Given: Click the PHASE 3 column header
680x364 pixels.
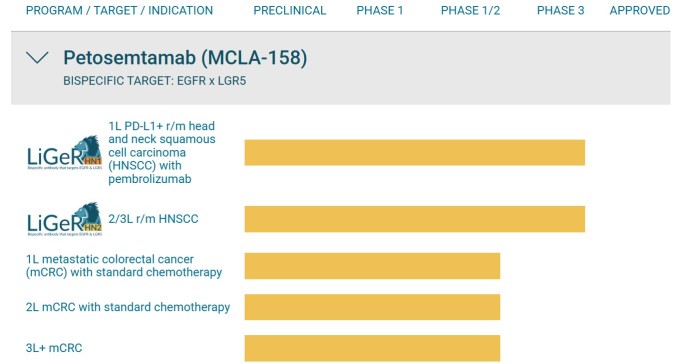Looking at the screenshot, I should (561, 10).
